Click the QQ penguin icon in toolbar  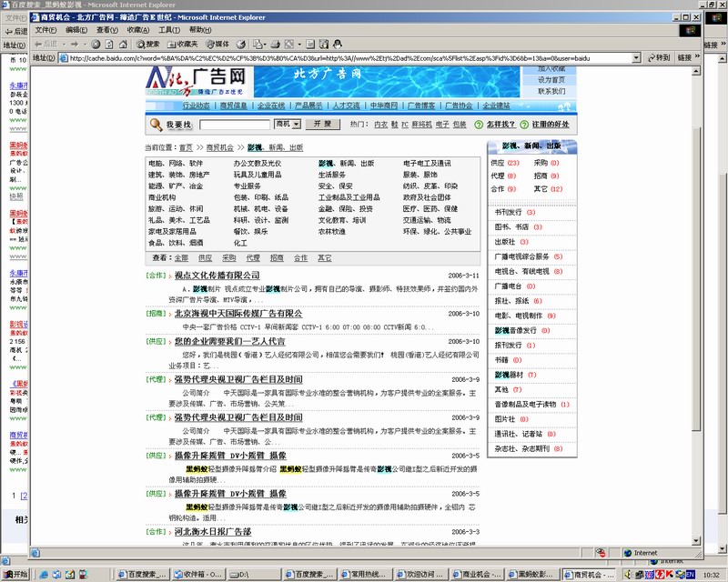pyautogui.click(x=338, y=44)
